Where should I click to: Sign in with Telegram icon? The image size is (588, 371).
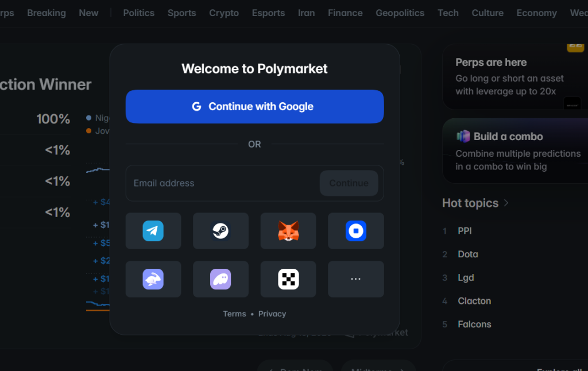tap(153, 231)
